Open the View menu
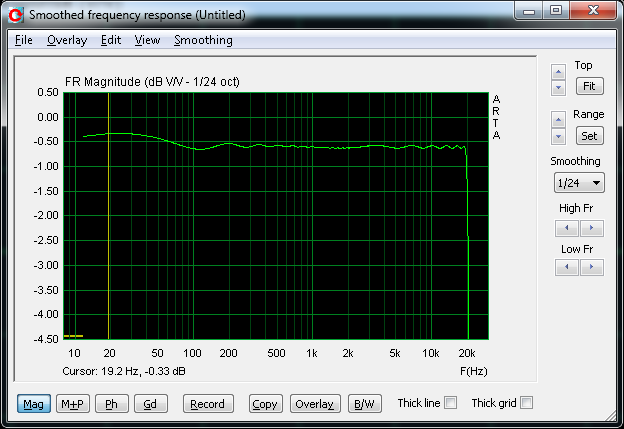The height and width of the screenshot is (429, 624). point(147,40)
